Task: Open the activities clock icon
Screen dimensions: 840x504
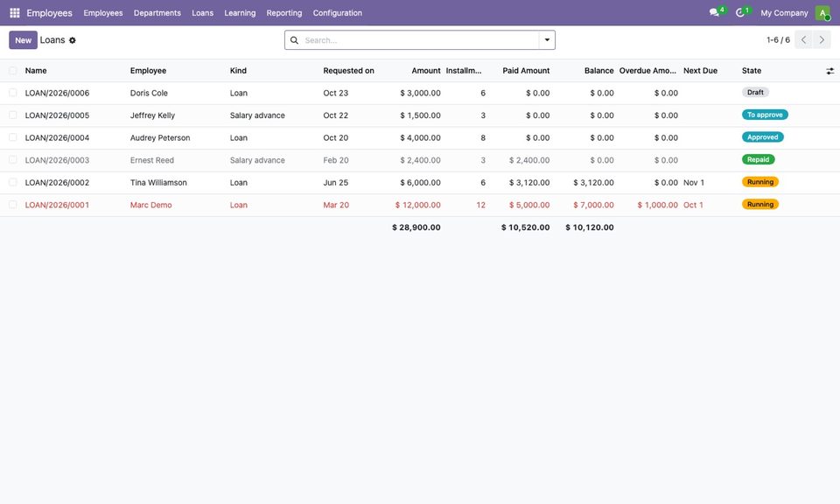Action: (740, 12)
